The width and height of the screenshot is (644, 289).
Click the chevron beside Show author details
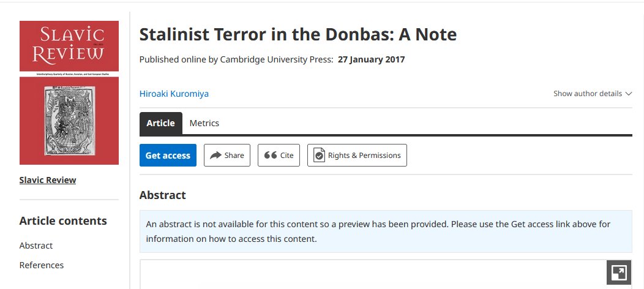pos(629,94)
